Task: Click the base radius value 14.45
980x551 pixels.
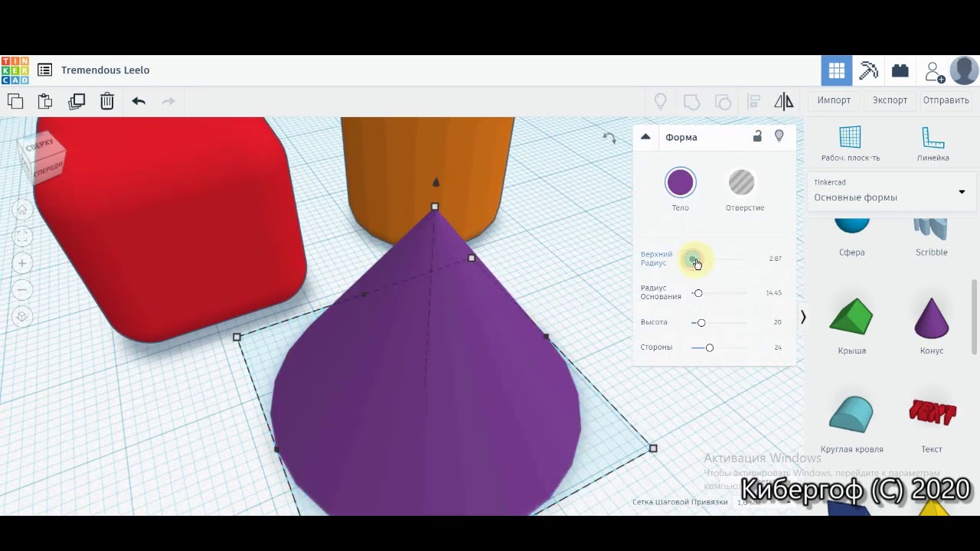Action: (773, 293)
